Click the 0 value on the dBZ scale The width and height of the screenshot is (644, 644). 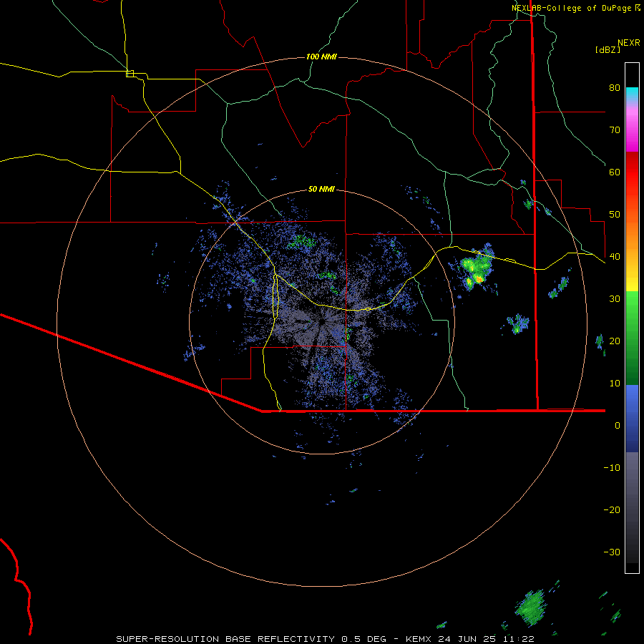coord(618,426)
